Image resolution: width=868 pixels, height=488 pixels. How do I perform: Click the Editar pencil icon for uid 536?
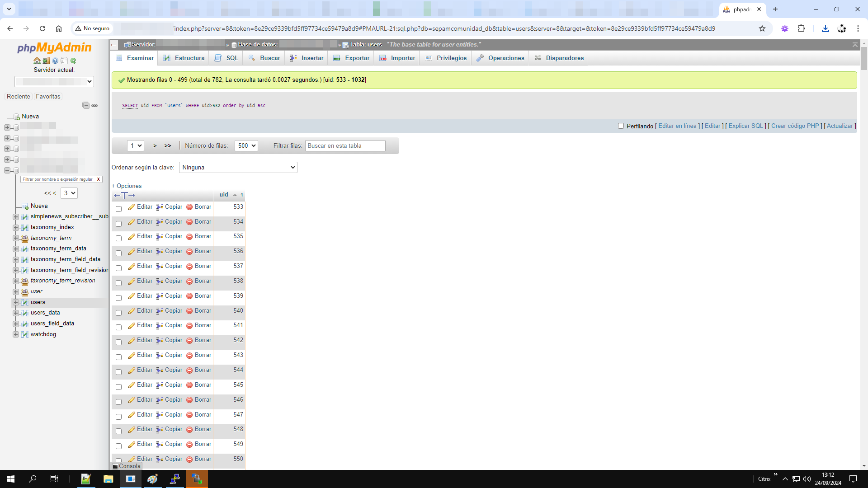click(x=132, y=252)
